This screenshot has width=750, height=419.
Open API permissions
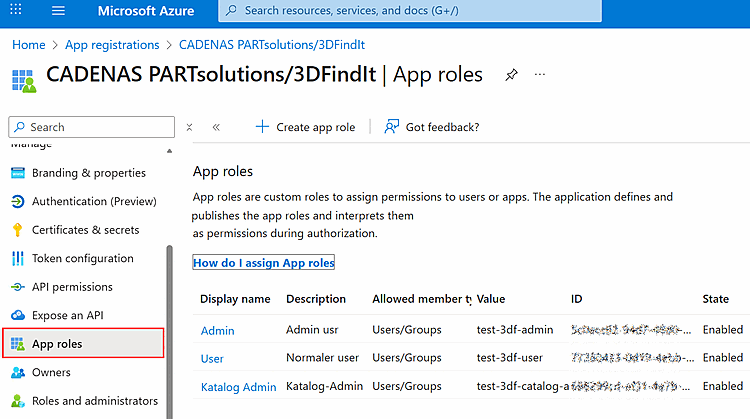click(x=72, y=287)
